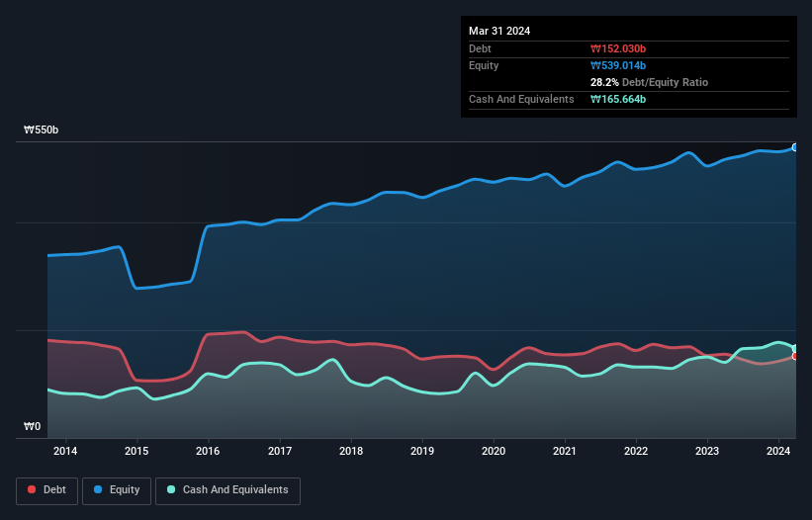Image resolution: width=812 pixels, height=520 pixels.
Task: Click the 2023 x-axis label
Action: point(707,451)
